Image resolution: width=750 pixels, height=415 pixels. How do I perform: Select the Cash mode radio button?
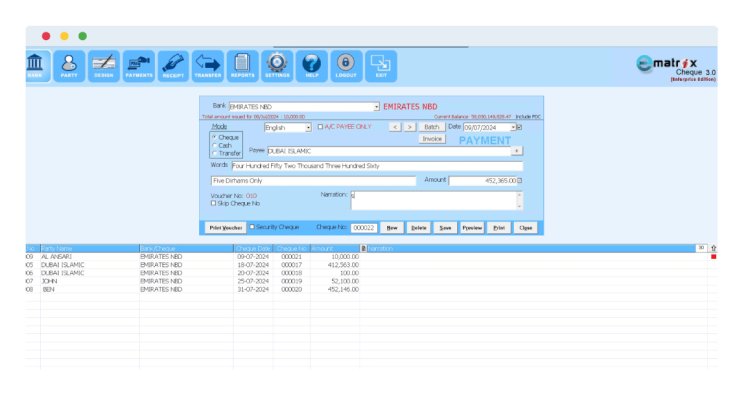[x=214, y=145]
